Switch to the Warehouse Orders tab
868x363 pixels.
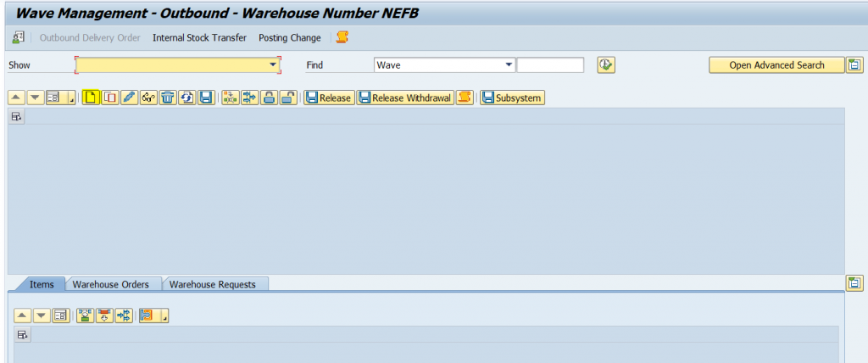click(x=111, y=284)
